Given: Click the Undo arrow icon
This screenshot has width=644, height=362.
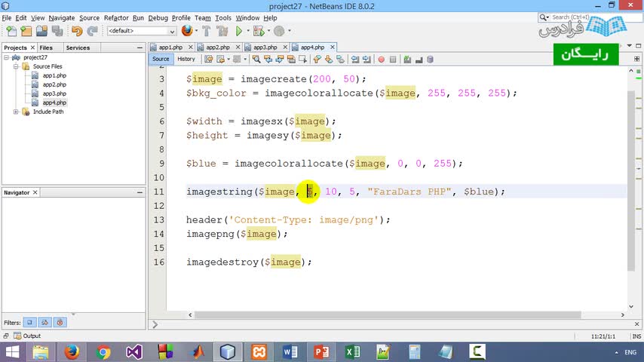Looking at the screenshot, I should tap(77, 31).
